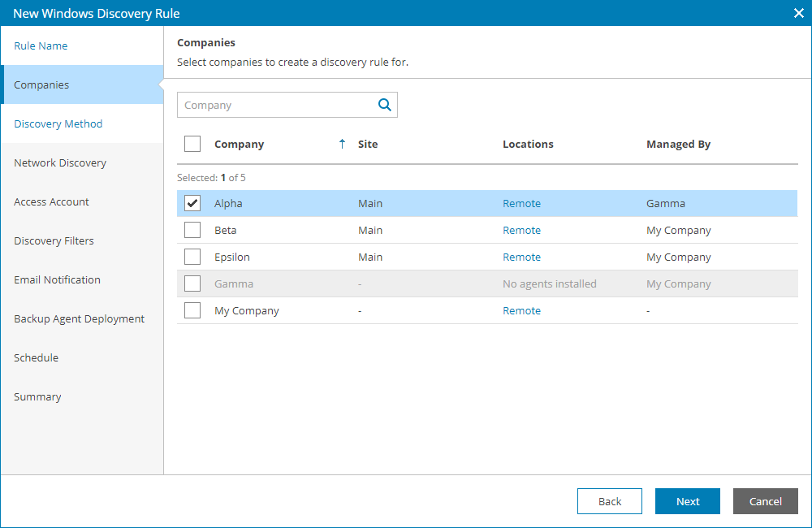Open the Schedule step

82,357
